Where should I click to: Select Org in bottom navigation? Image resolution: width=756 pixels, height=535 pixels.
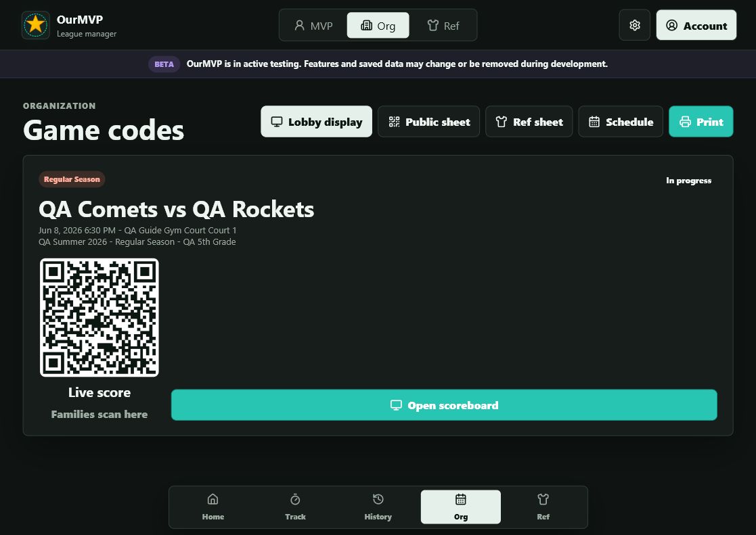tap(460, 507)
